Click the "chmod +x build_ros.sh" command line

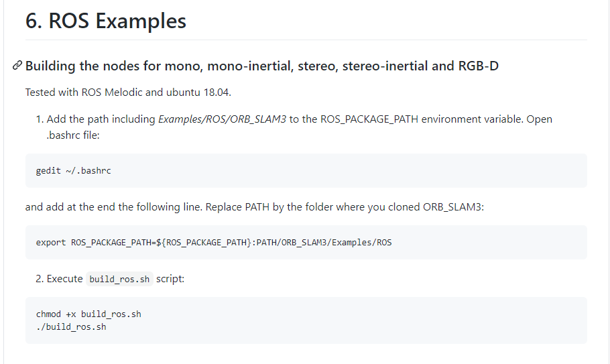[88, 314]
